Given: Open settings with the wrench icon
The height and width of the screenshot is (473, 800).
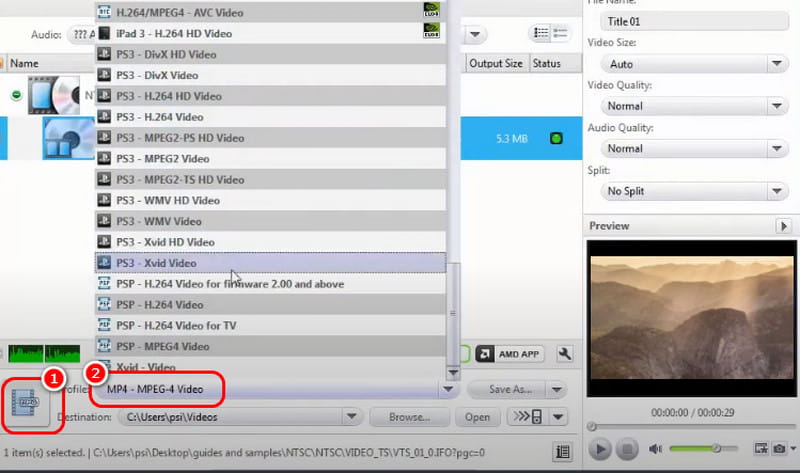Looking at the screenshot, I should click(x=565, y=354).
